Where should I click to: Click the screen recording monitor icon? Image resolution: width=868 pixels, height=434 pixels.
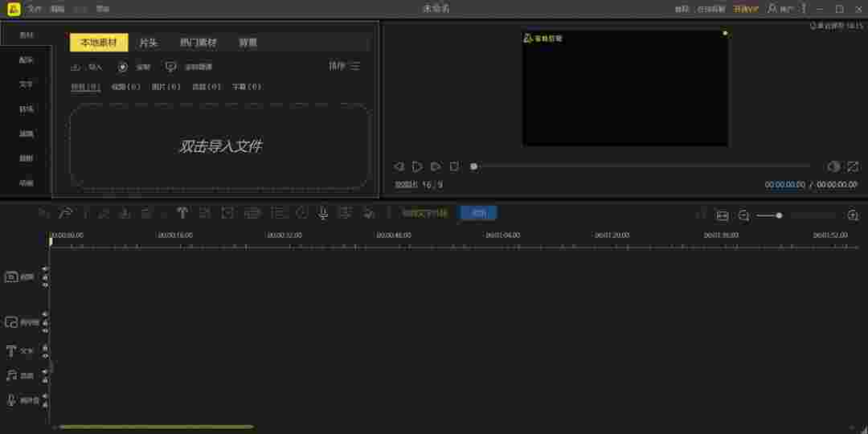171,67
